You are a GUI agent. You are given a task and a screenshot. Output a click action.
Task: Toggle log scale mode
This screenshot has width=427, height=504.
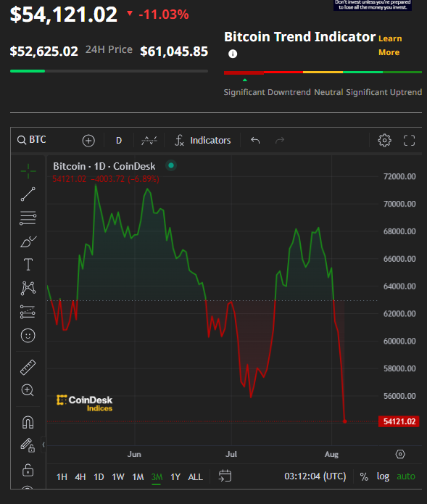coord(383,476)
